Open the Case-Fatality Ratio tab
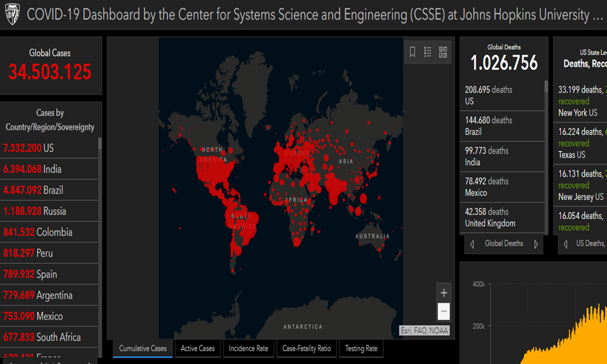This screenshot has width=607, height=364. tap(307, 348)
